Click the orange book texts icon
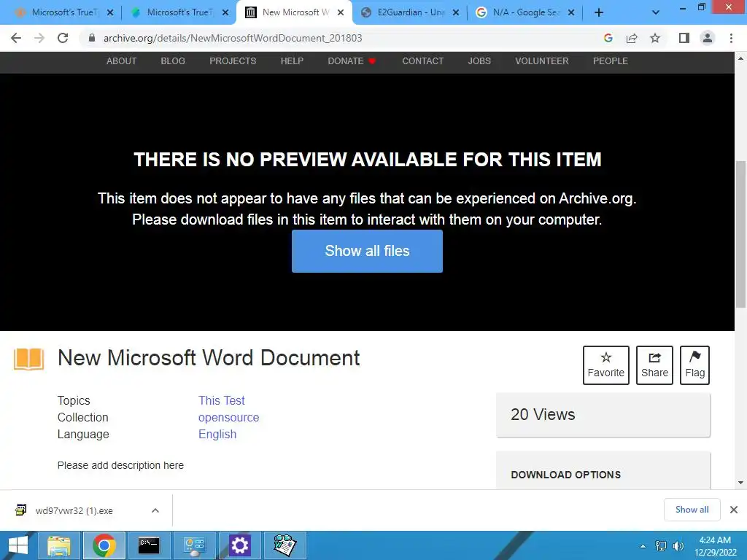The height and width of the screenshot is (560, 747). pyautogui.click(x=28, y=359)
